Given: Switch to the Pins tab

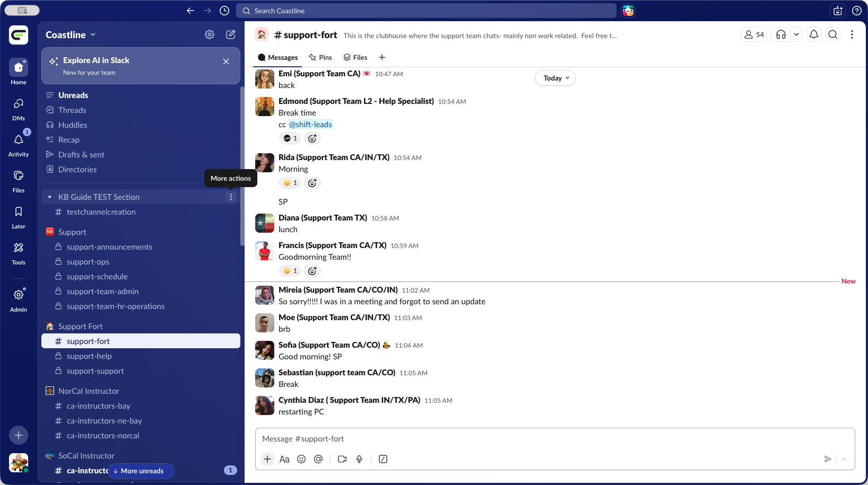Looking at the screenshot, I should 320,57.
